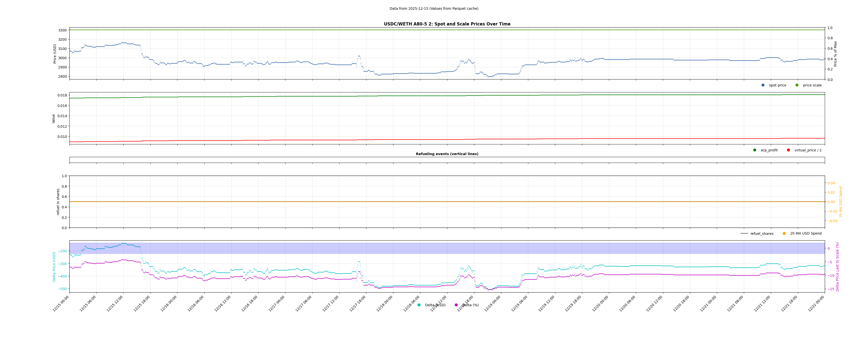Click the blue spot price legend marker

[x=763, y=85]
